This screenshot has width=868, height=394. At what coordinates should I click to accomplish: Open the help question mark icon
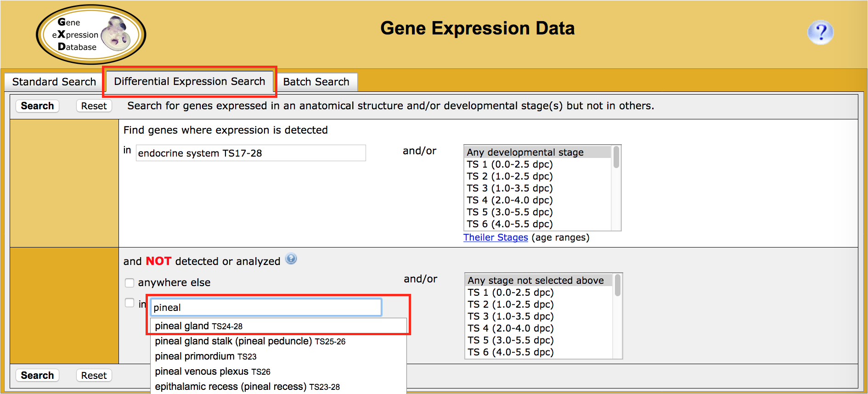pos(820,32)
